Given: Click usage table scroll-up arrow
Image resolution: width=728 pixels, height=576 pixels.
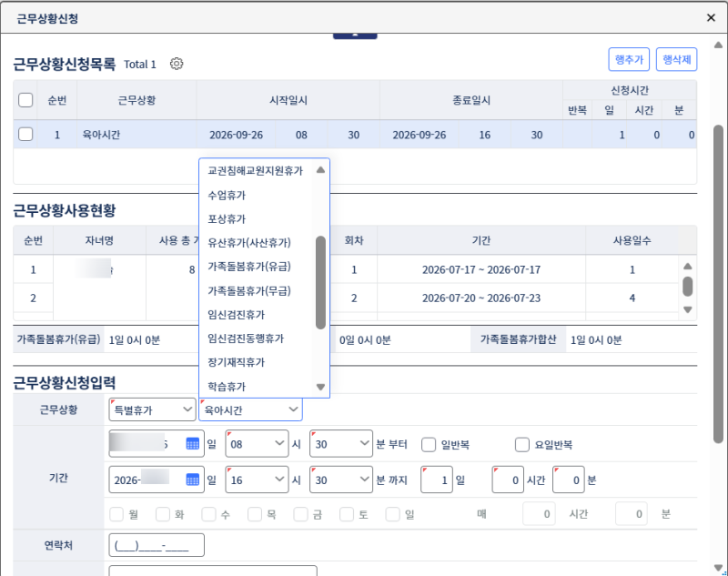Looking at the screenshot, I should (x=688, y=266).
